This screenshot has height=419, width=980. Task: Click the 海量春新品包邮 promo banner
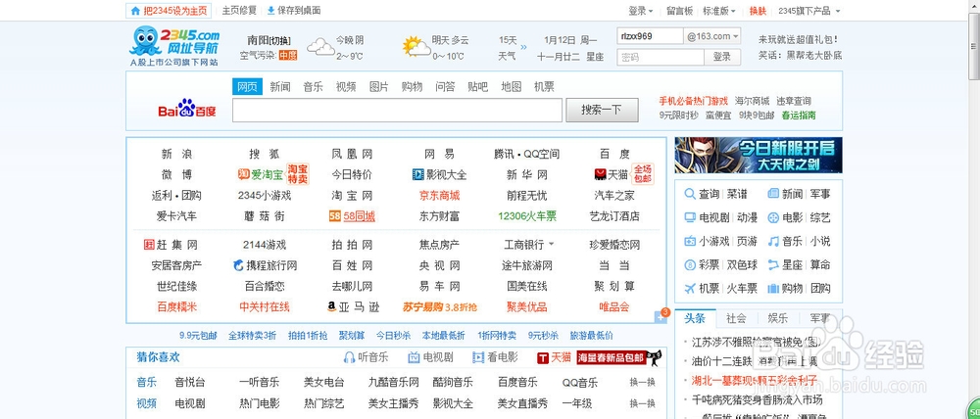pyautogui.click(x=618, y=357)
